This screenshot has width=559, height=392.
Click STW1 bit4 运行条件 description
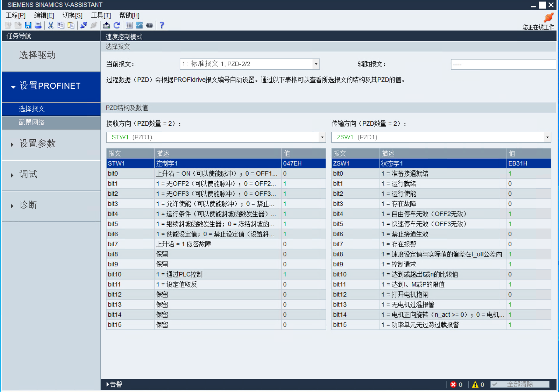point(218,214)
